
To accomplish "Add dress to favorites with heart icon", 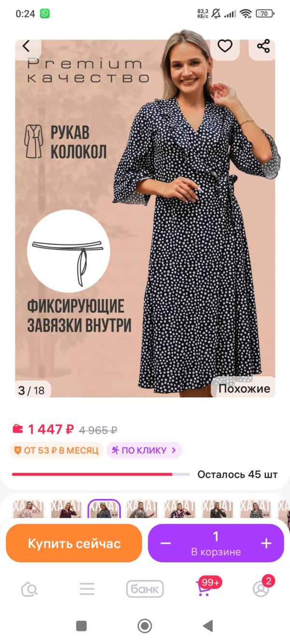I will click(225, 46).
